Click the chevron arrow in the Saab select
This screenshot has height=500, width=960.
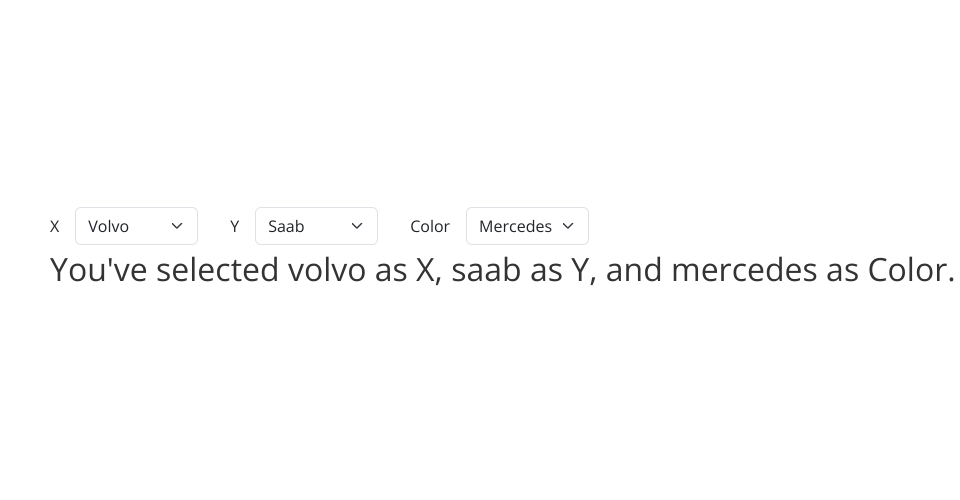pos(357,226)
